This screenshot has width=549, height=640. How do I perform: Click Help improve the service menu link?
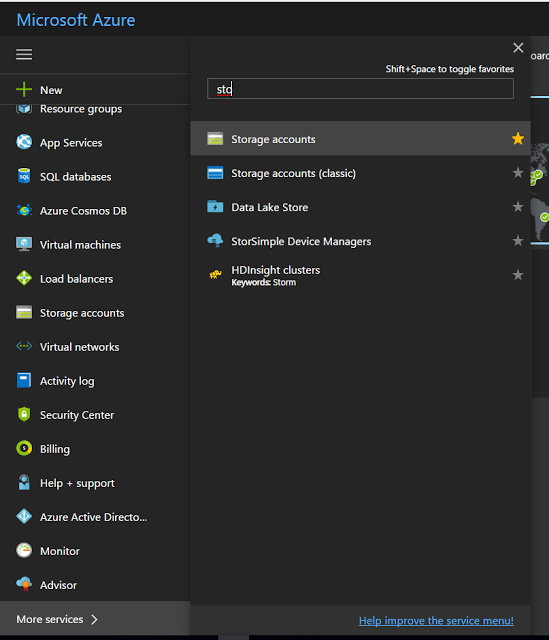(x=436, y=621)
